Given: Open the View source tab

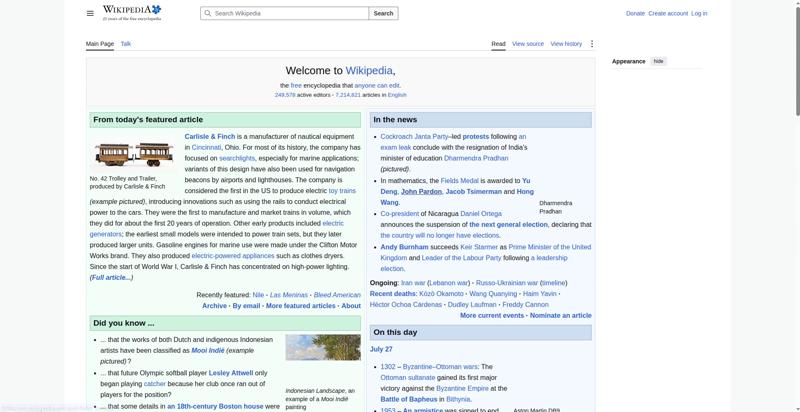Looking at the screenshot, I should (x=528, y=44).
